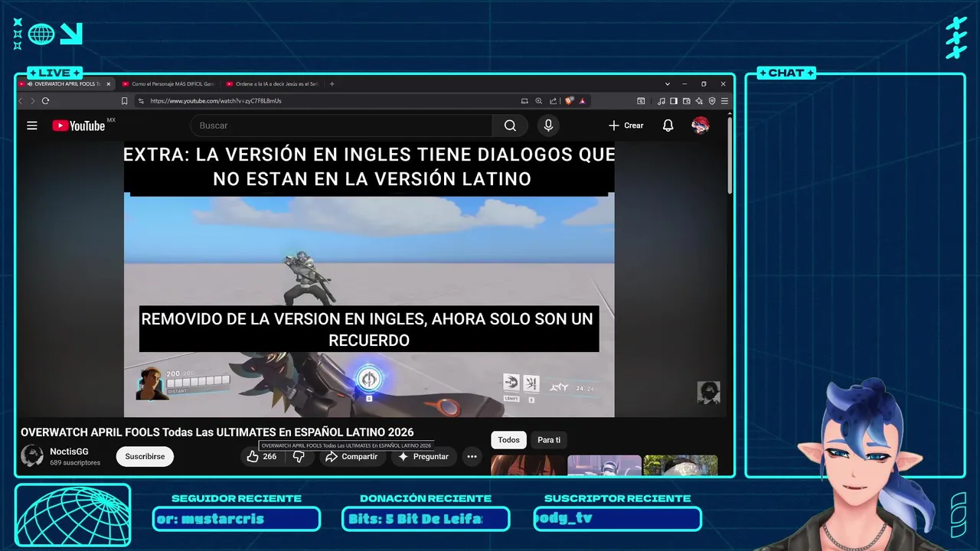Screen dimensions: 980x551
Task: Click the Compartir button
Action: coord(351,457)
